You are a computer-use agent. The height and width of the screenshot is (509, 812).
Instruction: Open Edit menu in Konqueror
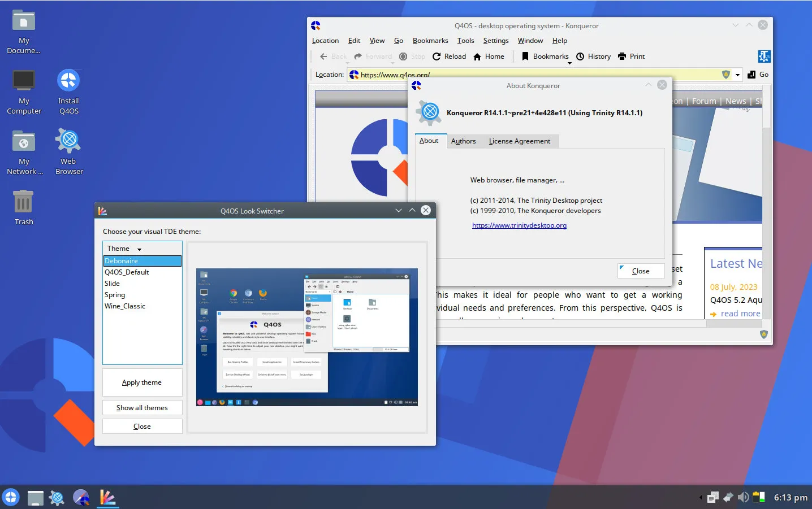354,41
